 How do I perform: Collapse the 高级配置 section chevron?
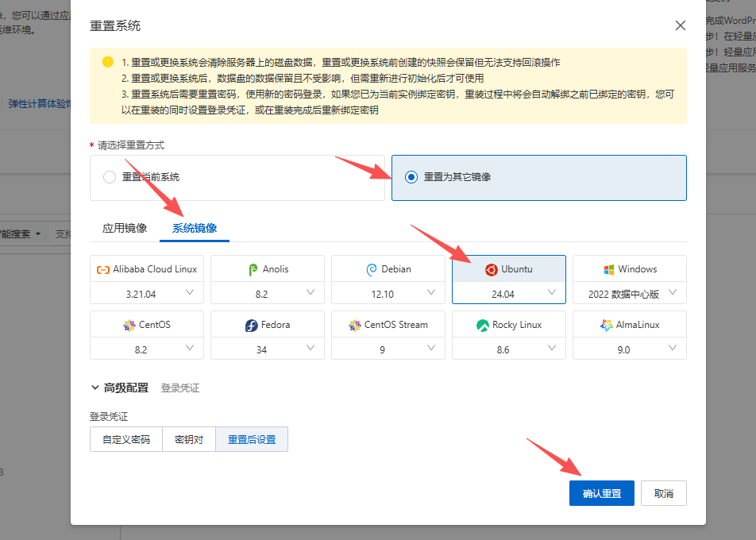point(95,388)
